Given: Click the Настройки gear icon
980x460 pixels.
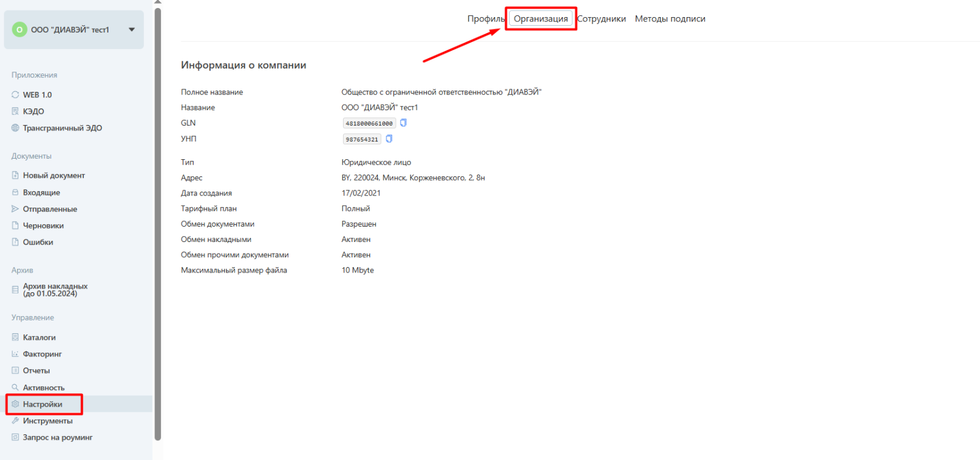Looking at the screenshot, I should 15,404.
